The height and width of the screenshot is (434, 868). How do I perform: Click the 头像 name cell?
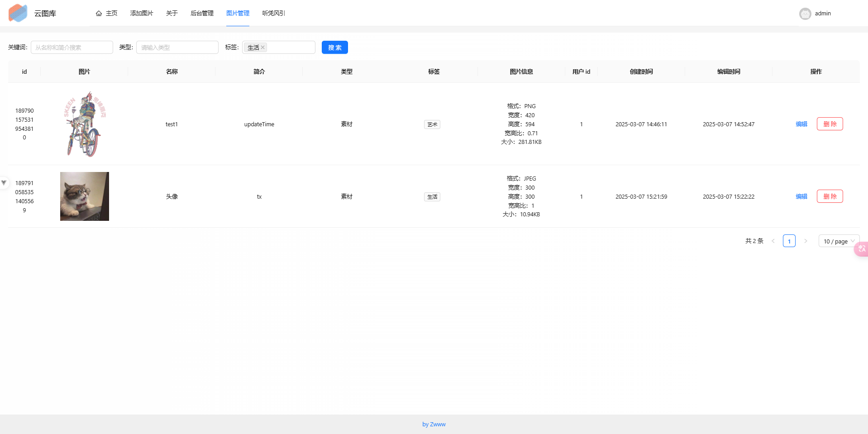[x=172, y=196]
